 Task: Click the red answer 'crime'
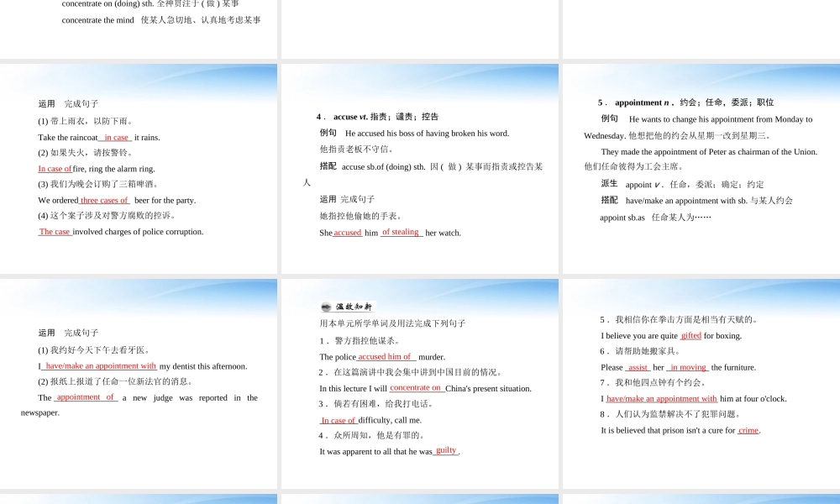tap(748, 431)
